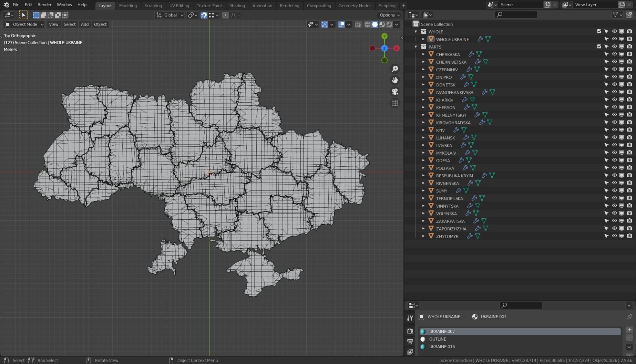Open outliner filter funnel icon

615,15
